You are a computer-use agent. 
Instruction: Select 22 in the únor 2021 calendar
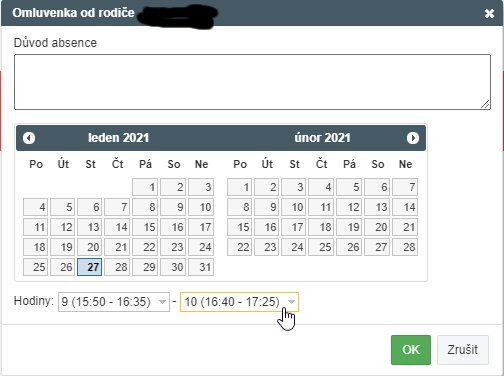coord(239,247)
